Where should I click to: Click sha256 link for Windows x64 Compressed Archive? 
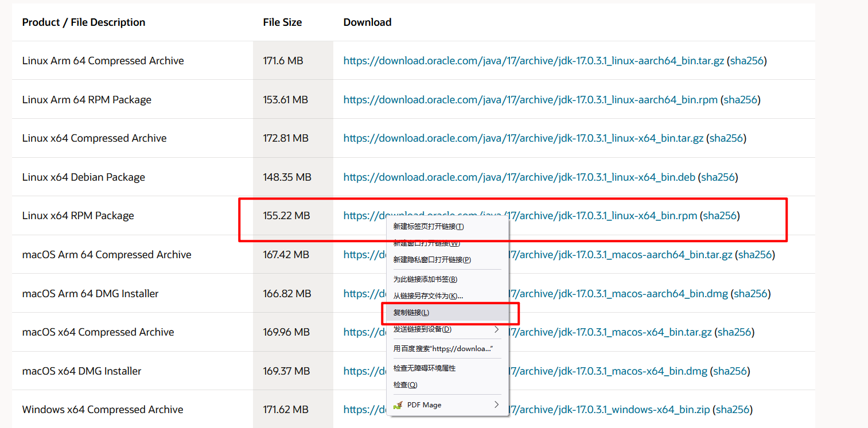coord(732,410)
